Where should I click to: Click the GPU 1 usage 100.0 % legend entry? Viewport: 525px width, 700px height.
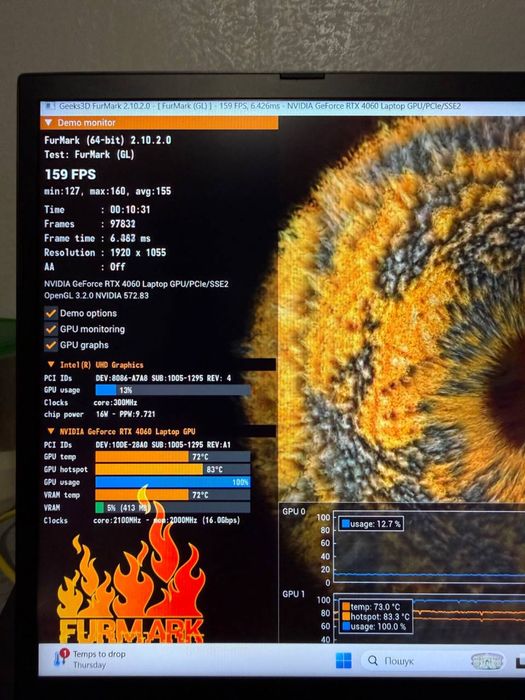(374, 627)
